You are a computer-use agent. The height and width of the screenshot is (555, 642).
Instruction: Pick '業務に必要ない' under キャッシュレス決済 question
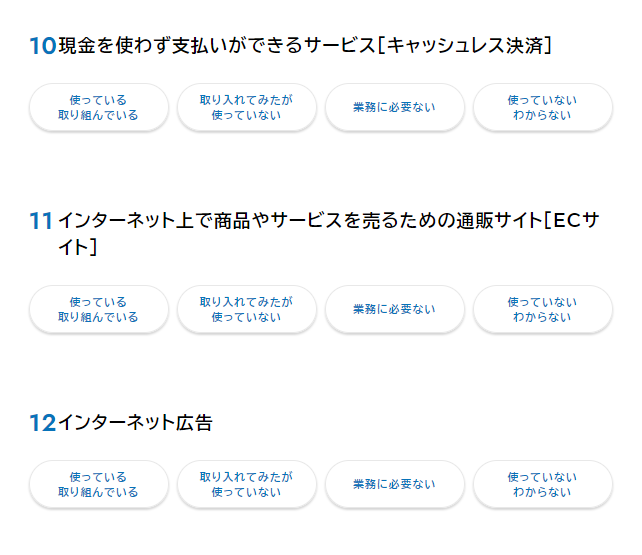394,108
